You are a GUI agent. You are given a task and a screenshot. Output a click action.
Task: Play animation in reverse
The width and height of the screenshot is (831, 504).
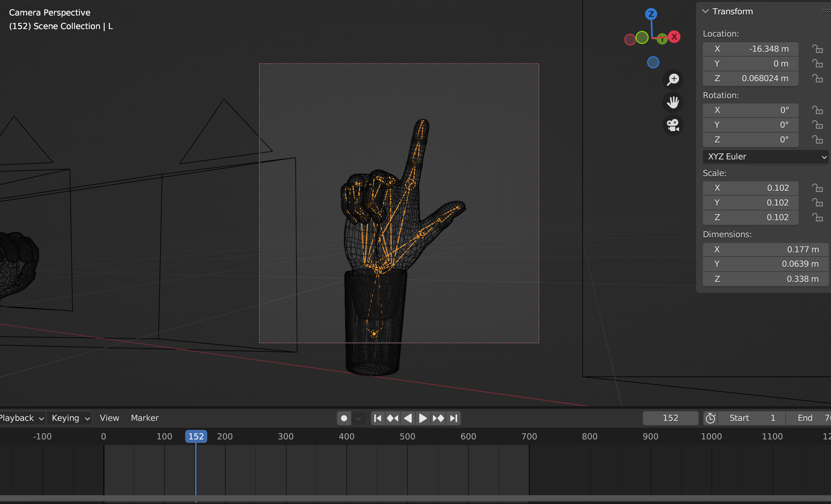point(408,418)
